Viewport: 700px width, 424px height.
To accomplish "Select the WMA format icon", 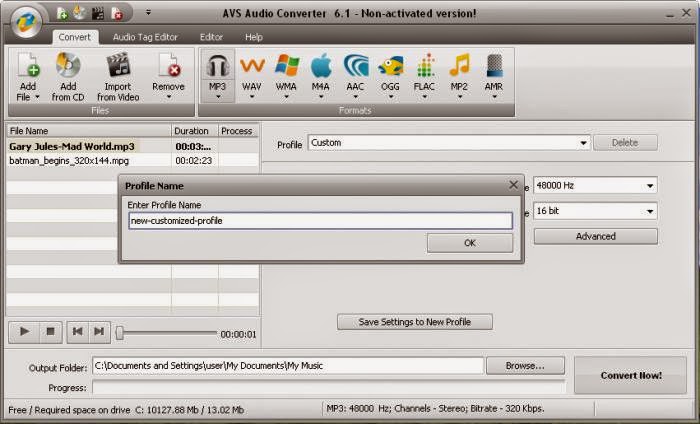I will [286, 66].
